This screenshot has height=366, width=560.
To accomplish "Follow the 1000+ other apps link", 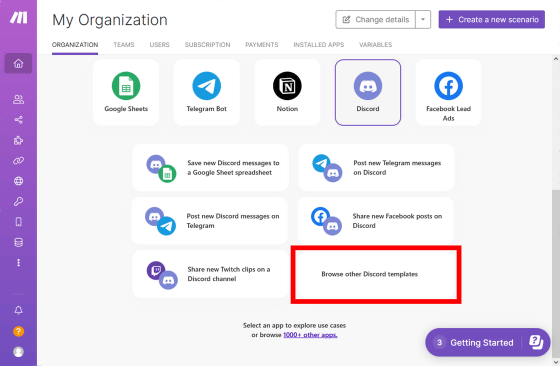I will pos(310,335).
